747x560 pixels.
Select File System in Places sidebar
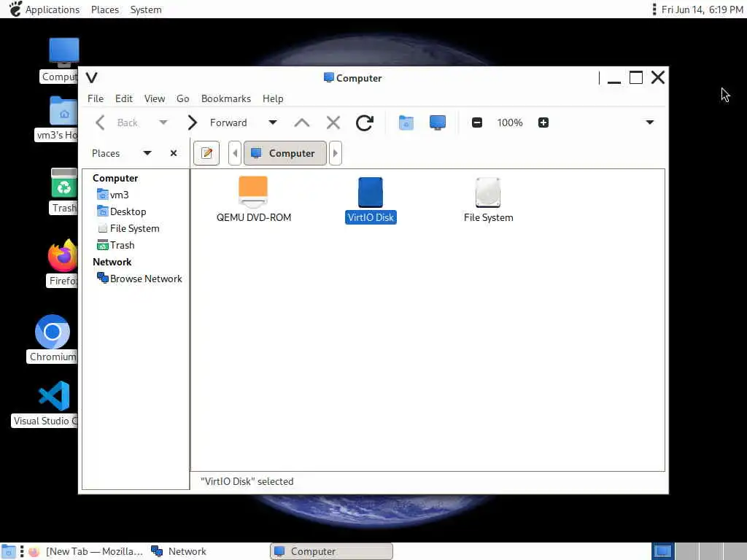(134, 228)
